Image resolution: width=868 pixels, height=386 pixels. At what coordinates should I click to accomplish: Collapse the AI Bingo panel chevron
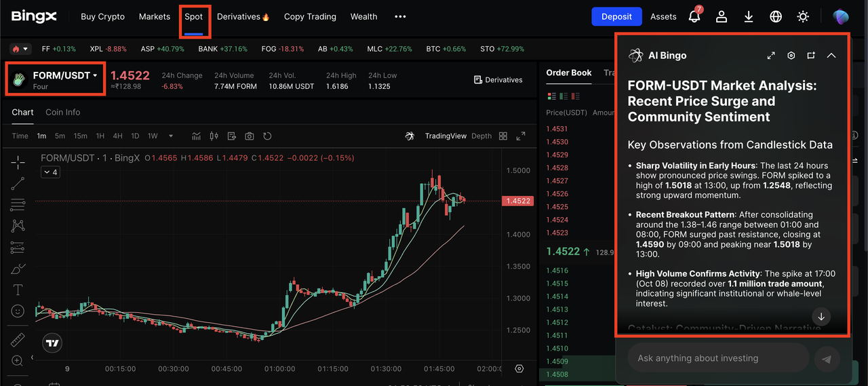click(x=831, y=56)
